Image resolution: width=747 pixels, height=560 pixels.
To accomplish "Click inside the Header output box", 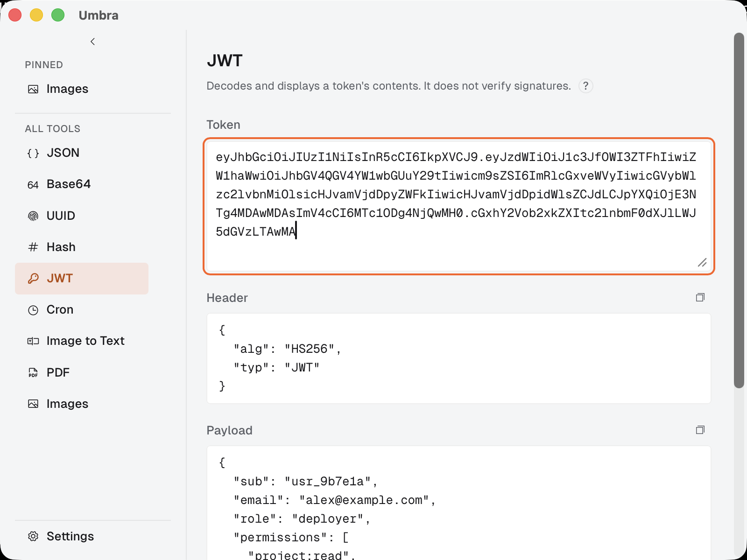I will pyautogui.click(x=459, y=358).
